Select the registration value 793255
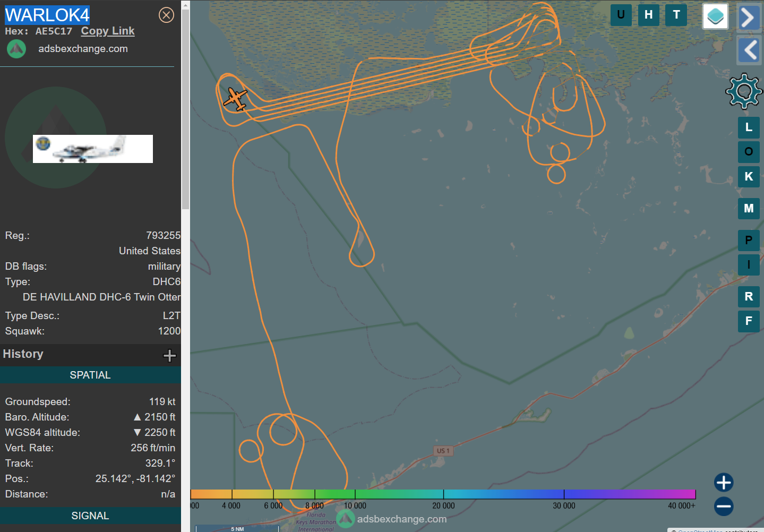The width and height of the screenshot is (764, 532). pyautogui.click(x=164, y=235)
